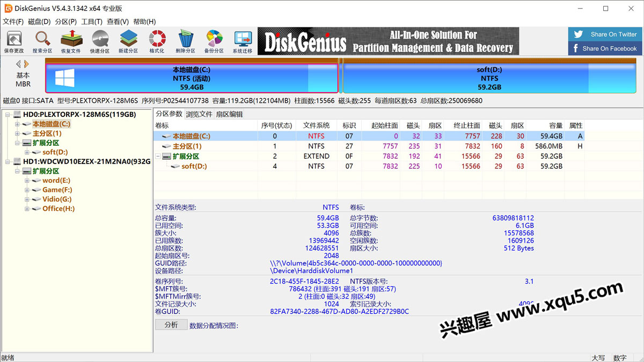Viewport: 644px width, 362px height.
Task: Click the 分析 analyze button
Action: click(x=171, y=324)
